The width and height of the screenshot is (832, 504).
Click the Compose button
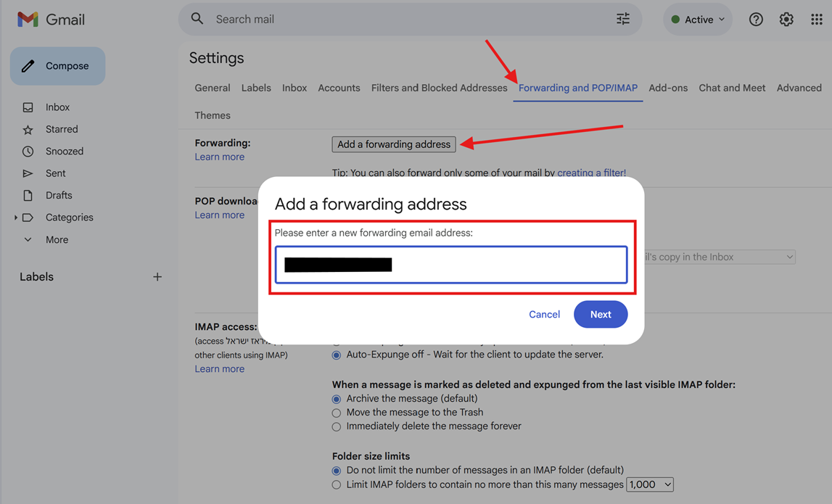tap(58, 66)
